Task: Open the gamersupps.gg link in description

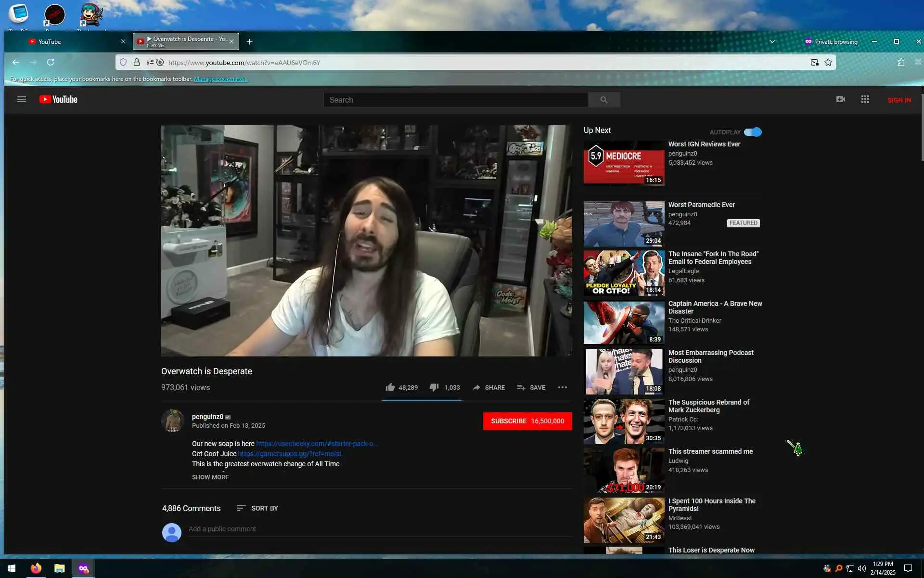Action: coord(289,454)
